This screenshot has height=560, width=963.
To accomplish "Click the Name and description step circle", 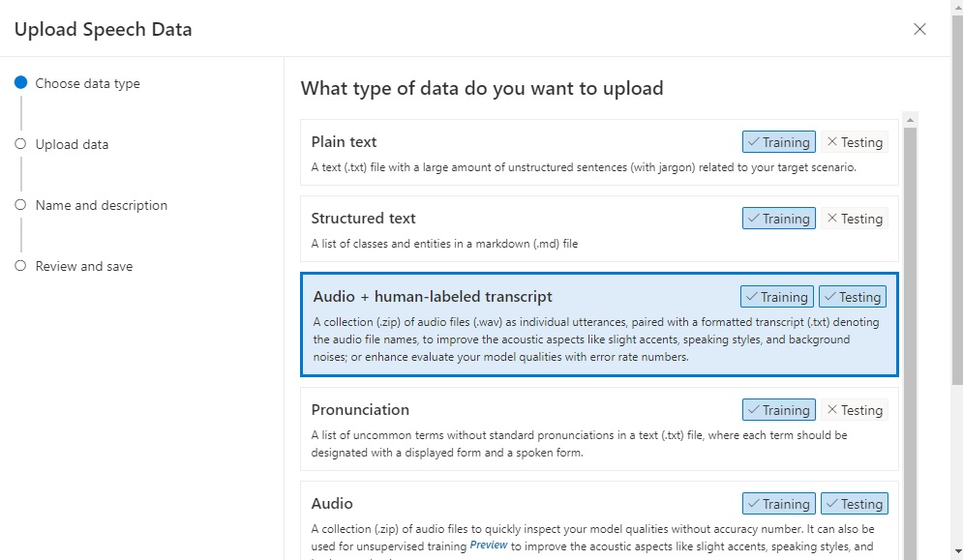I will tap(20, 205).
